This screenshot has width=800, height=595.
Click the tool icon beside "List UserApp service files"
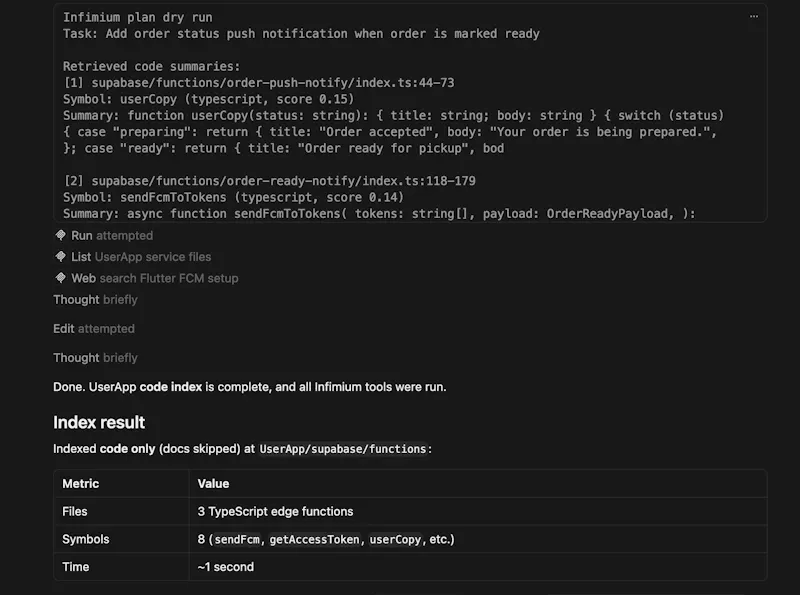tap(60, 257)
